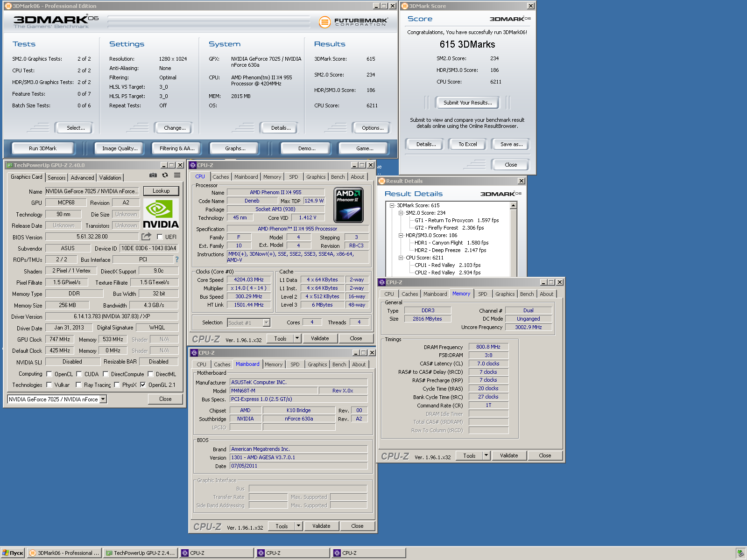Click Close in the GPU-Z window
The height and width of the screenshot is (560, 747).
pos(165,399)
